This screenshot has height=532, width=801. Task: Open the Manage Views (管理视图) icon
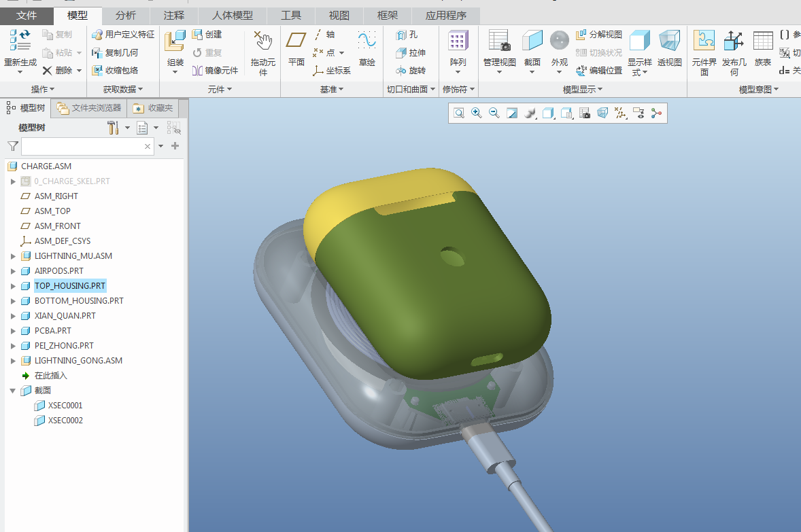[x=499, y=40]
